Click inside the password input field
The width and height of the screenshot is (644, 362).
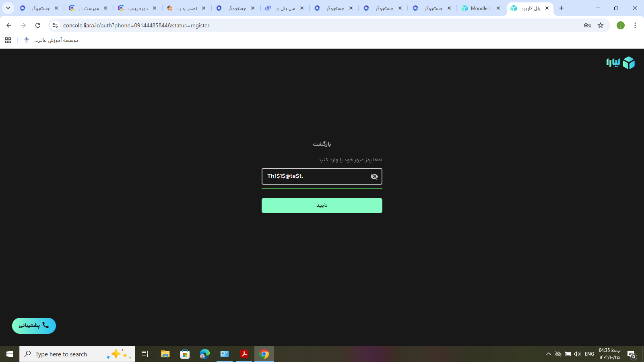coord(314,177)
